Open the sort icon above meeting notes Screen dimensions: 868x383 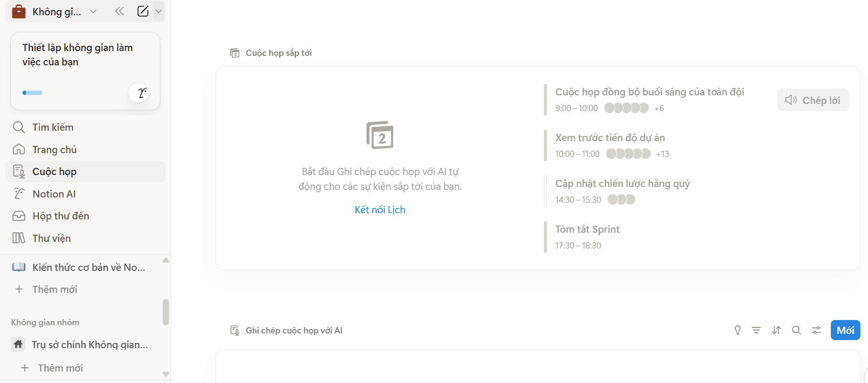tap(776, 330)
